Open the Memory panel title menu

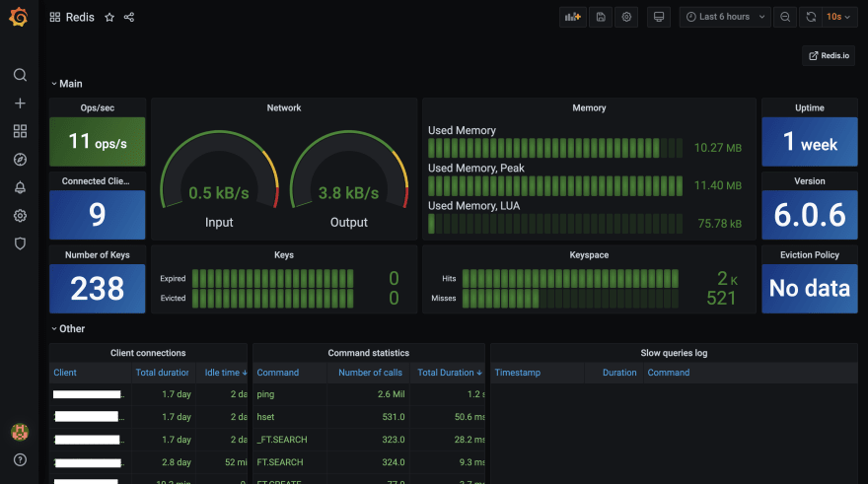coord(589,107)
